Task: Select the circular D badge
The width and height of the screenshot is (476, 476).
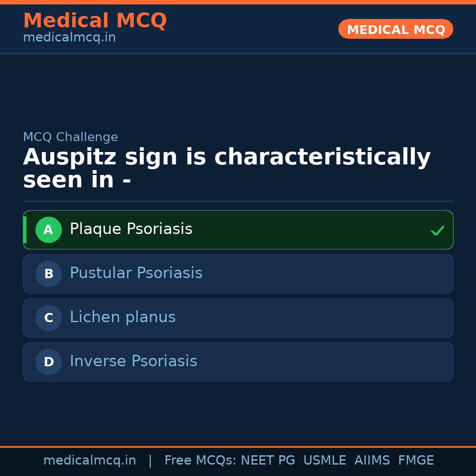Action: pyautogui.click(x=48, y=362)
